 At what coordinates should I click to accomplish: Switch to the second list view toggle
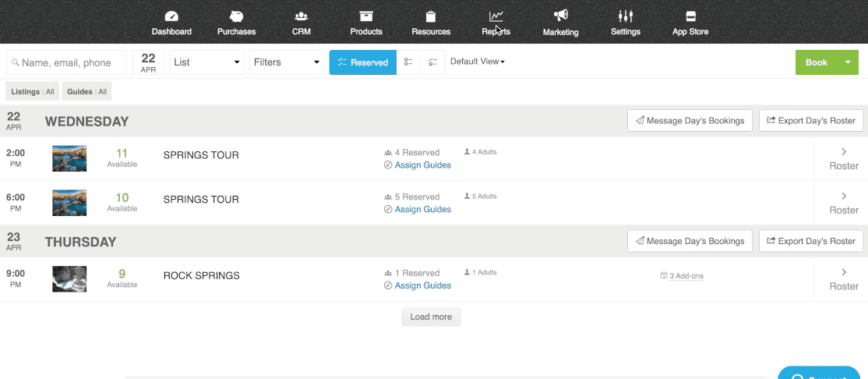tap(408, 62)
